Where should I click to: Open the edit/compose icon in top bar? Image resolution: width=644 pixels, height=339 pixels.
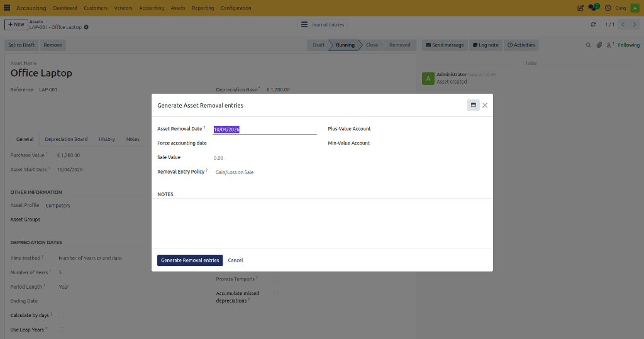tap(580, 8)
